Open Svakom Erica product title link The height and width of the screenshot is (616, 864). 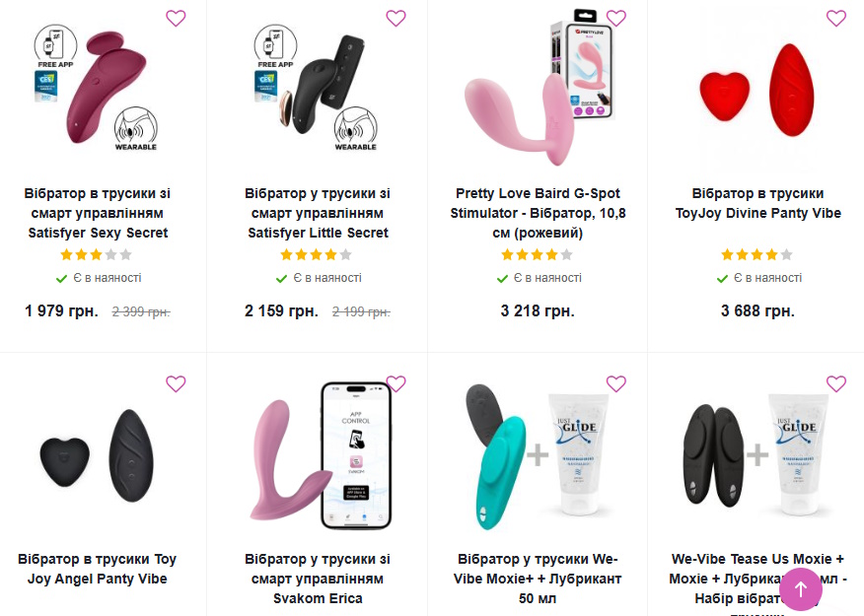pos(318,579)
